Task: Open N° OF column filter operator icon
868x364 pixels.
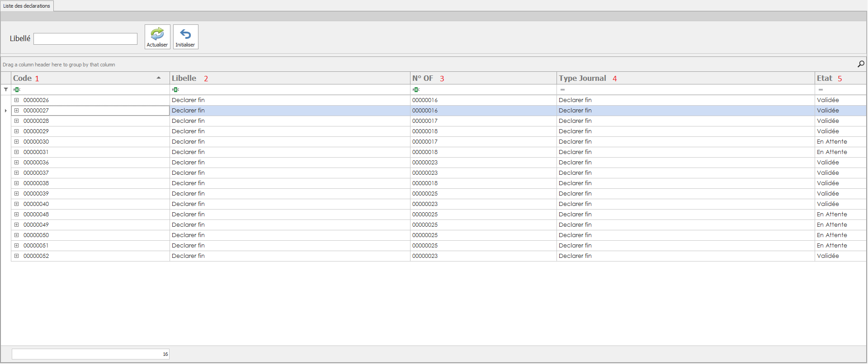Action: tap(416, 89)
